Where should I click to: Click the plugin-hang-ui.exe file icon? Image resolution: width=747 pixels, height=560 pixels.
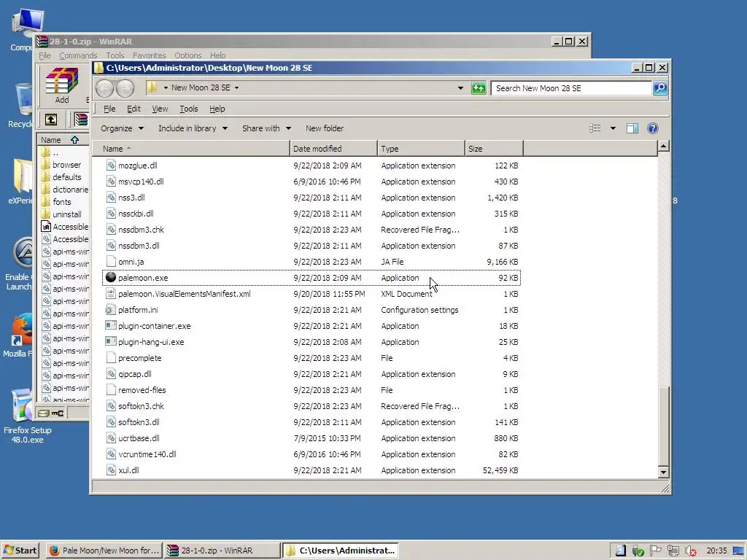click(x=111, y=341)
